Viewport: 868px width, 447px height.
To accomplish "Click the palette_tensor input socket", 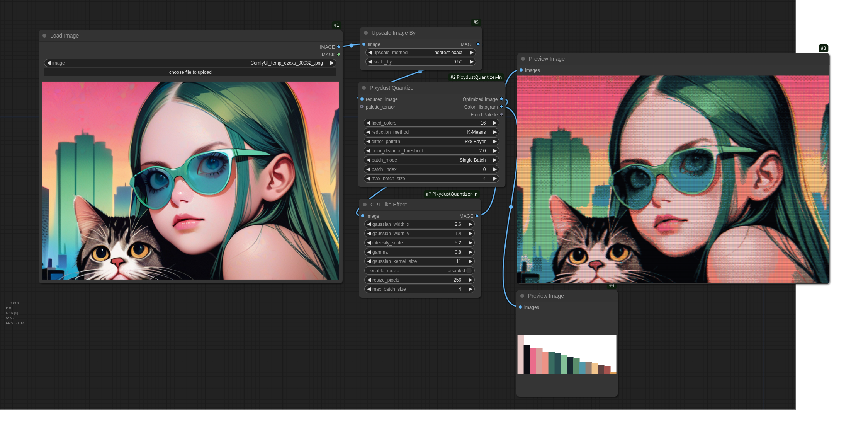I will coord(362,107).
